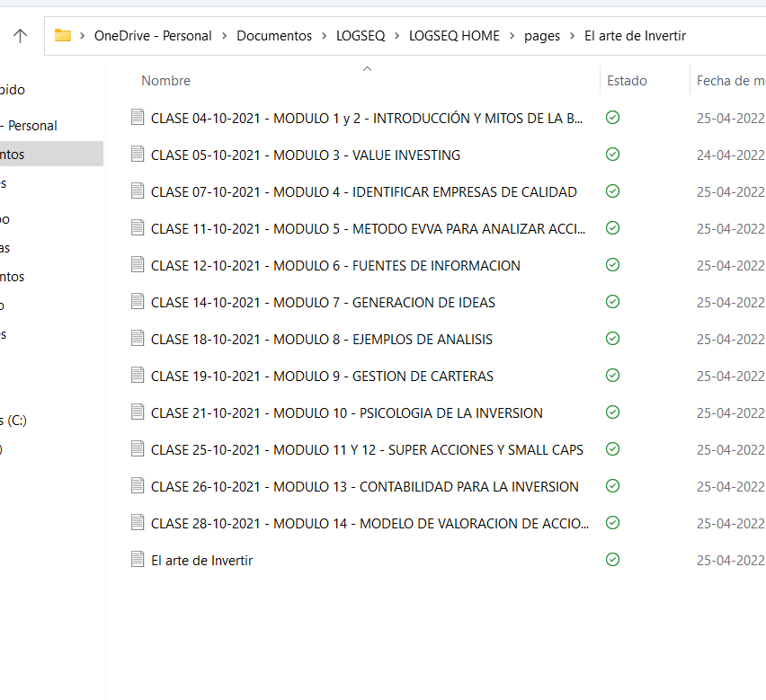The image size is (766, 700).
Task: Select file CLASE 21-10-2021 - MODULO 10
Action: tap(347, 413)
